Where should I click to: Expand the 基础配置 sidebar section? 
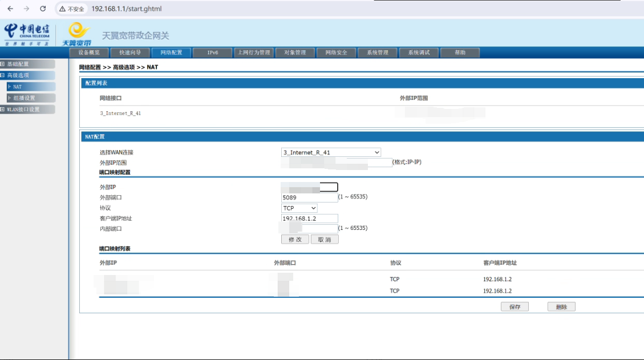click(27, 64)
